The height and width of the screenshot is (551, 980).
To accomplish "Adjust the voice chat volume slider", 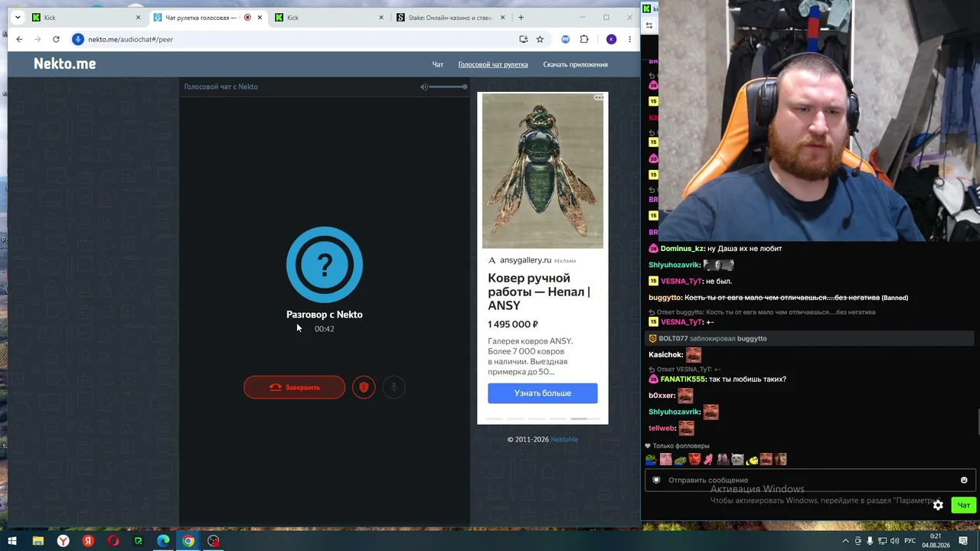I will [x=448, y=86].
